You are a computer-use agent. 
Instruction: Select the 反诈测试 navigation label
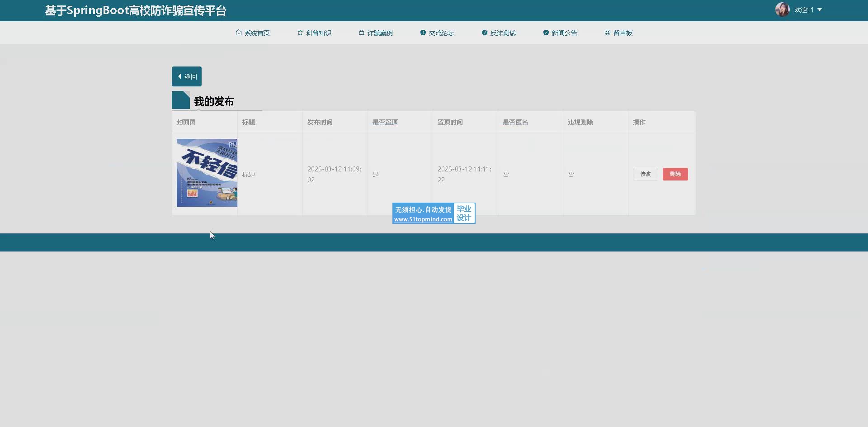click(503, 33)
